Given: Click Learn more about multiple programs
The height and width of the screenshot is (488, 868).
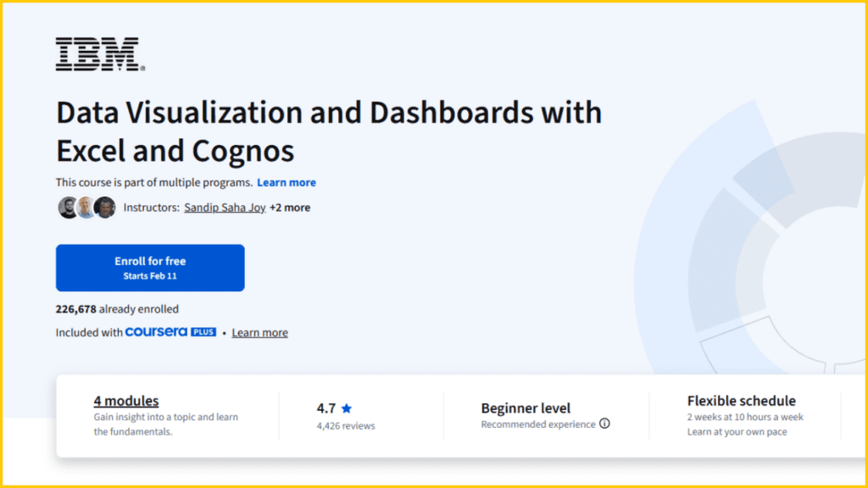Looking at the screenshot, I should [287, 182].
